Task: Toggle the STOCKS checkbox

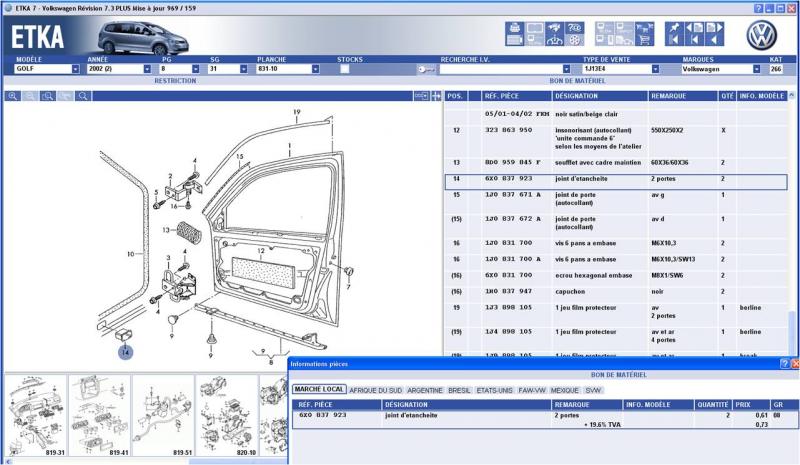Action: 344,69
